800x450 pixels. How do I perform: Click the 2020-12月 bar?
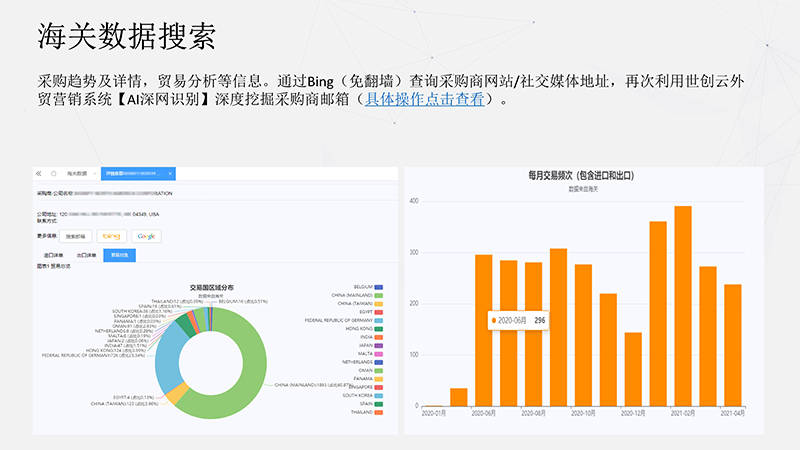pos(633,369)
